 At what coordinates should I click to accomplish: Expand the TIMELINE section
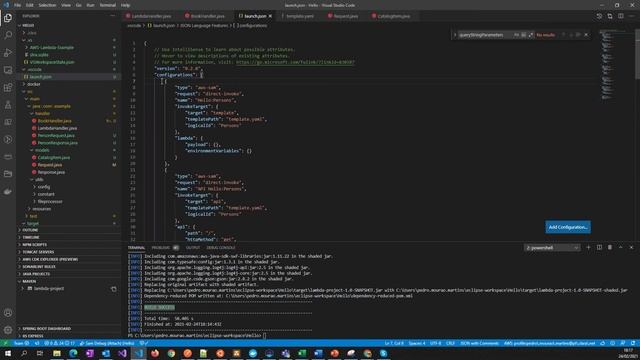click(x=69, y=238)
